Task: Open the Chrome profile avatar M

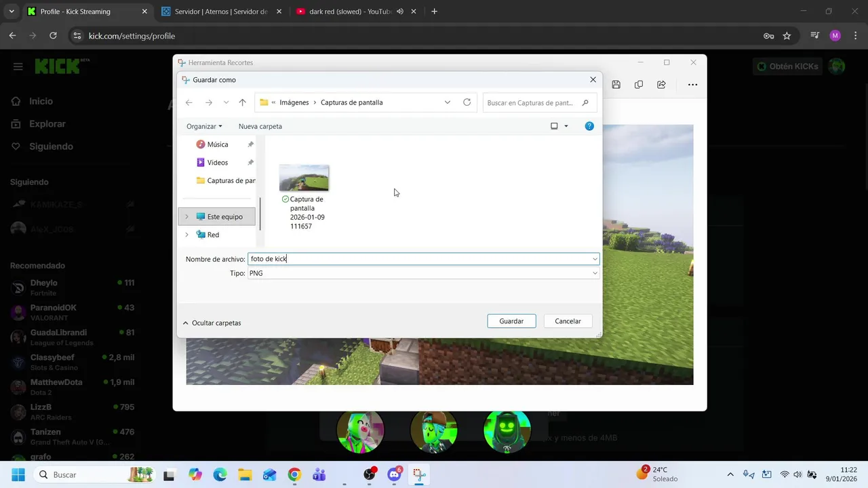Action: coord(835,36)
